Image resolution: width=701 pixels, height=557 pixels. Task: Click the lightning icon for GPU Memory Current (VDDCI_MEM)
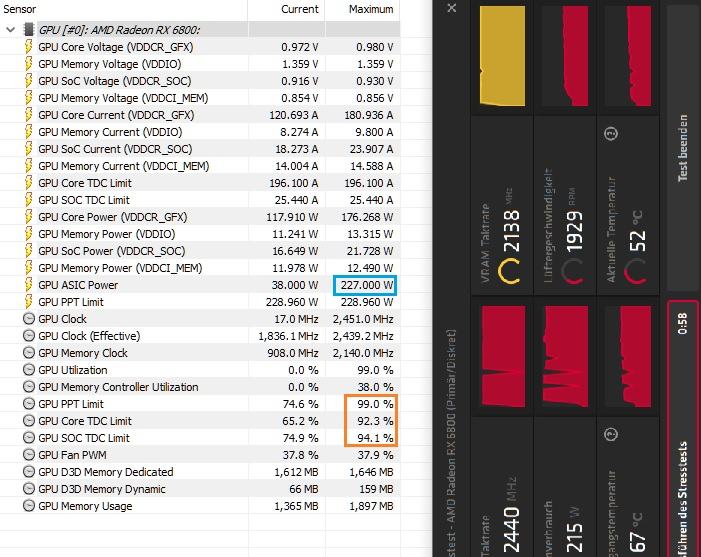[x=29, y=166]
